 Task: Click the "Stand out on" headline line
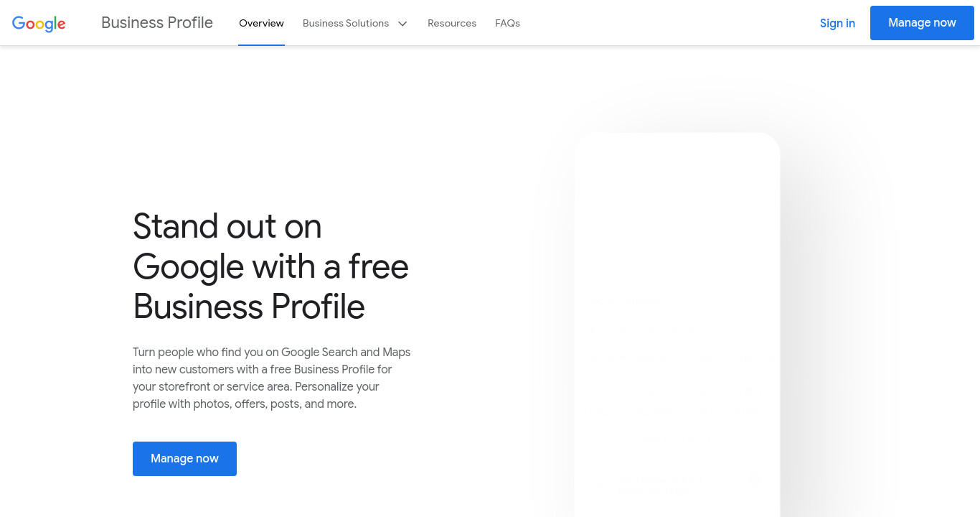(227, 226)
